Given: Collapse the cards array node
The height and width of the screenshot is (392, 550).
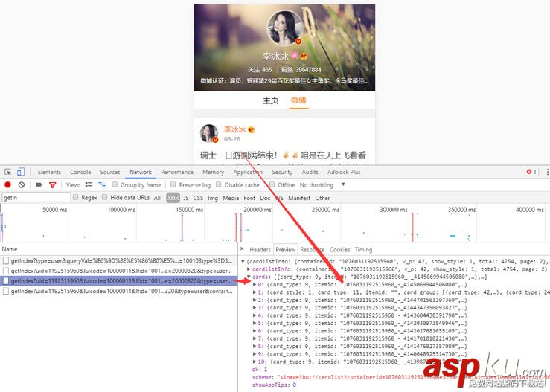Looking at the screenshot, I should pos(249,277).
